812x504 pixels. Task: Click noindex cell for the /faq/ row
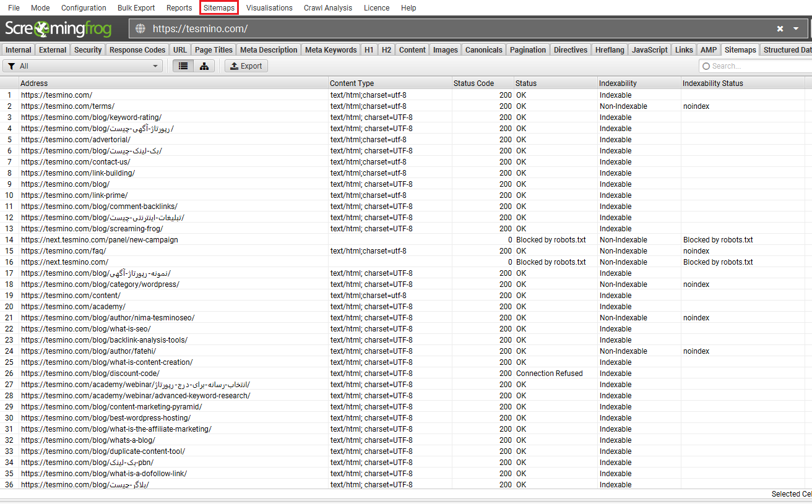pos(696,251)
